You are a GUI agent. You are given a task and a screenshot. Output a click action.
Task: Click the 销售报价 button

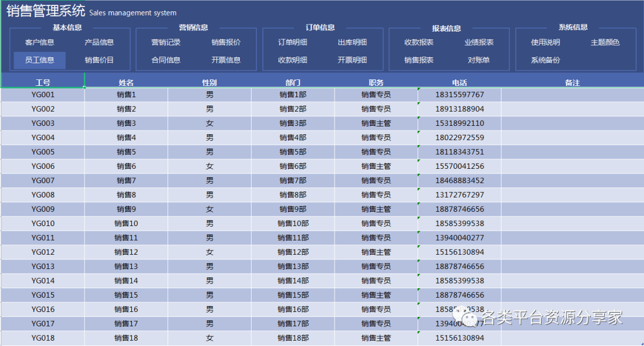tap(226, 42)
